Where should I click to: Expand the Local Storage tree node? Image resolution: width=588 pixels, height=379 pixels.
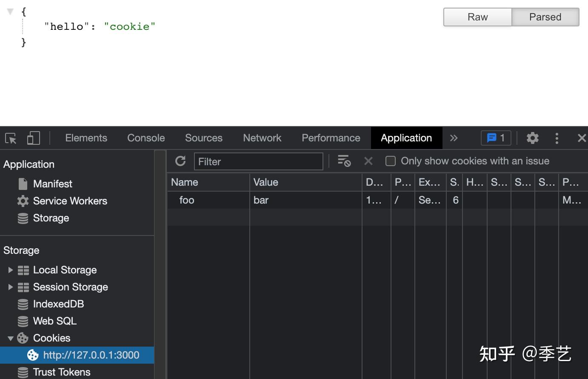point(11,270)
